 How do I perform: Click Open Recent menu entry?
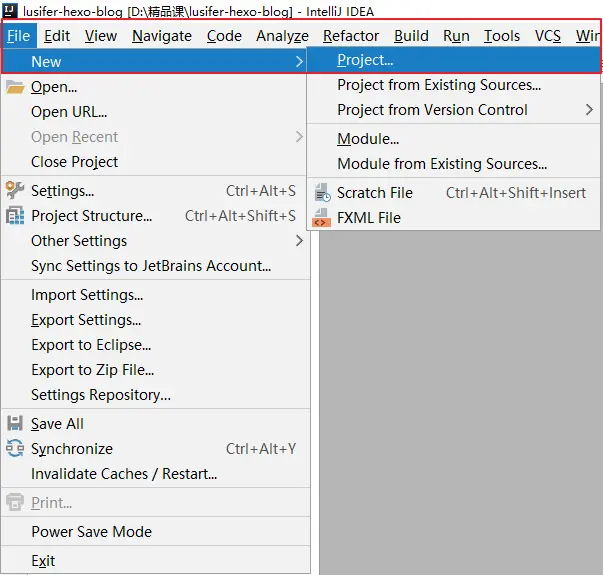point(154,137)
